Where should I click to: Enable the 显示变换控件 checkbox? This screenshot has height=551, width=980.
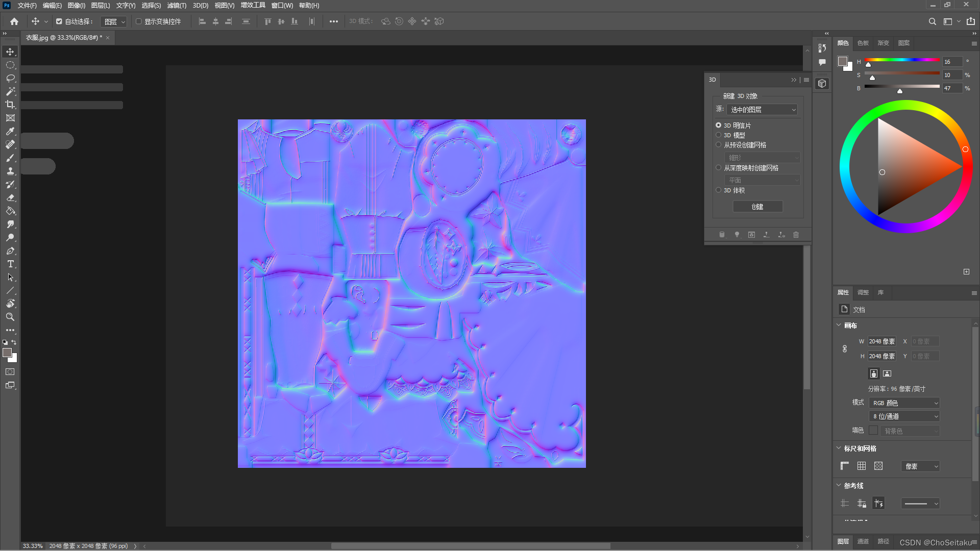click(138, 21)
